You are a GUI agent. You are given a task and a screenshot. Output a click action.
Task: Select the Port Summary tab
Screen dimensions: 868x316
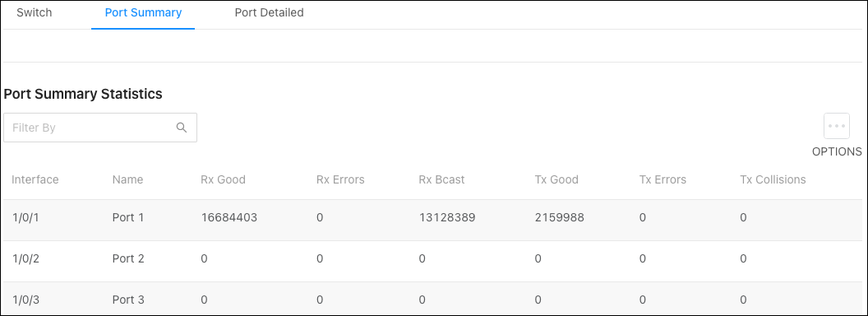pyautogui.click(x=143, y=12)
